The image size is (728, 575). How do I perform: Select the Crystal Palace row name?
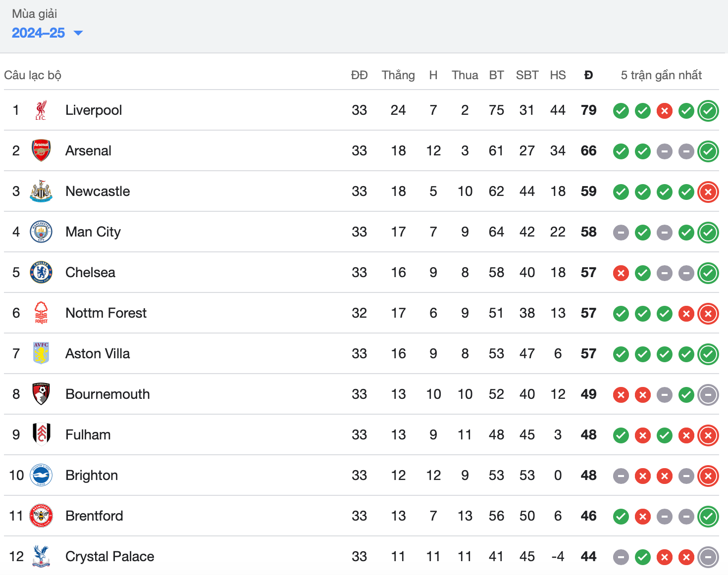pyautogui.click(x=110, y=557)
